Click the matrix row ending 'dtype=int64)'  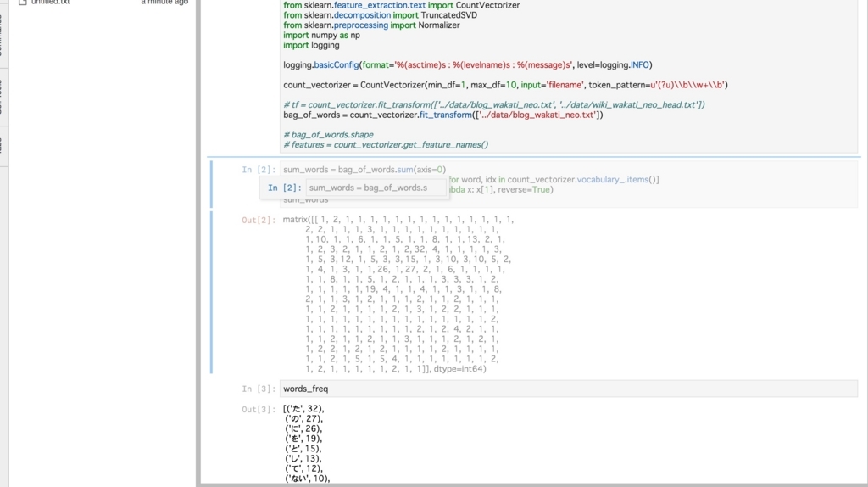point(395,369)
